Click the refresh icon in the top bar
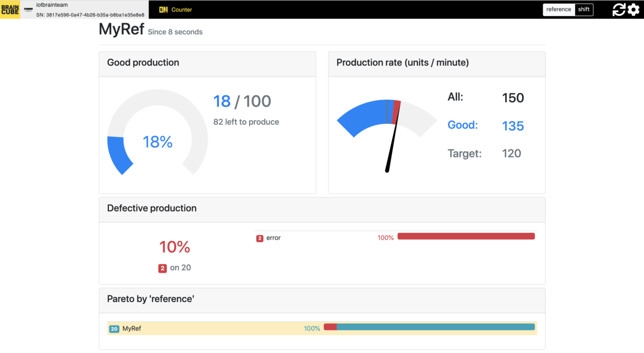Image resolution: width=644 pixels, height=353 pixels. pyautogui.click(x=618, y=10)
